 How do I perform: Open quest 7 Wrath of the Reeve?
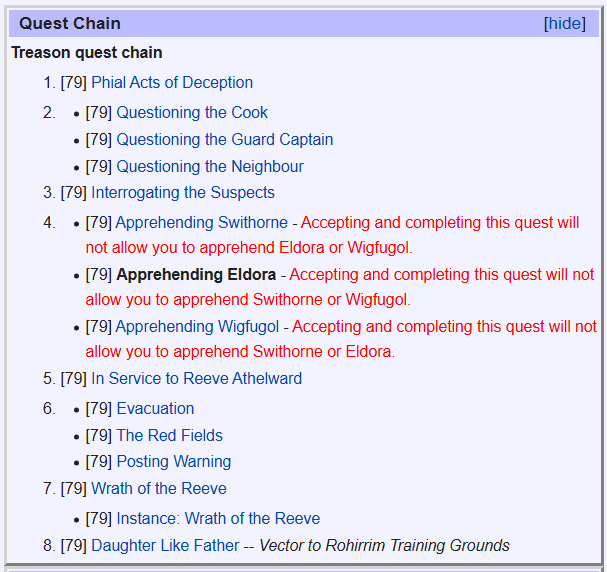(x=159, y=488)
